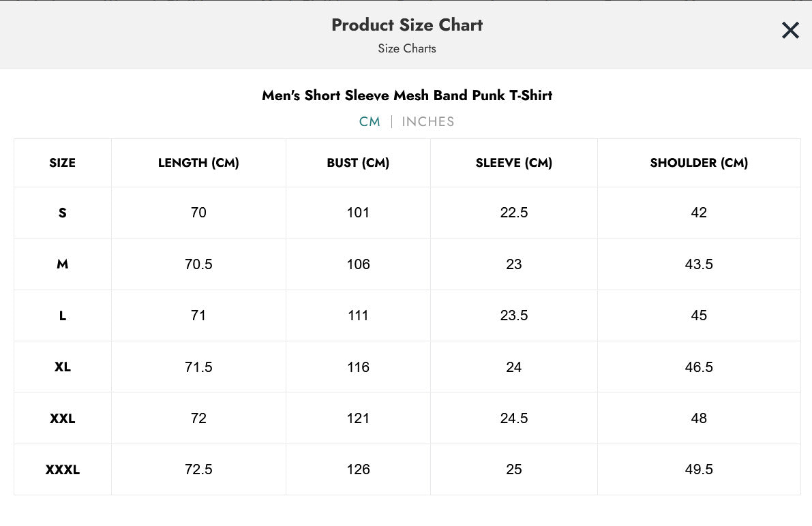Close the Product Size Chart popup
The height and width of the screenshot is (526, 812).
[790, 30]
